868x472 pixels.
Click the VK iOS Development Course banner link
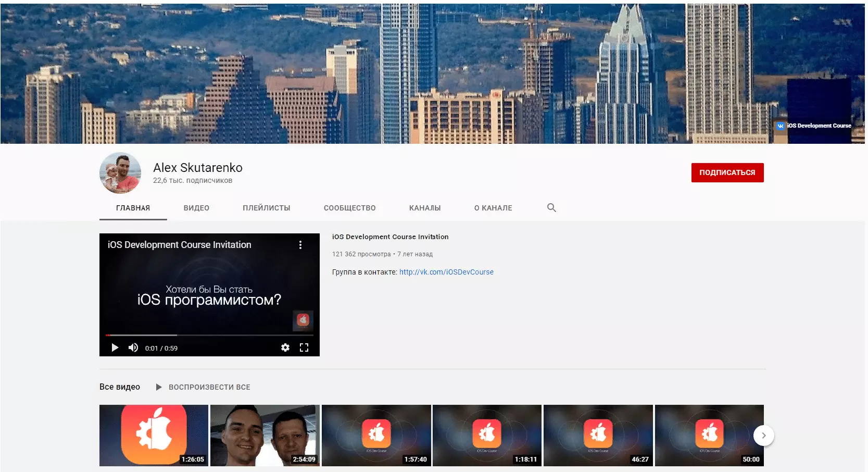click(x=813, y=126)
